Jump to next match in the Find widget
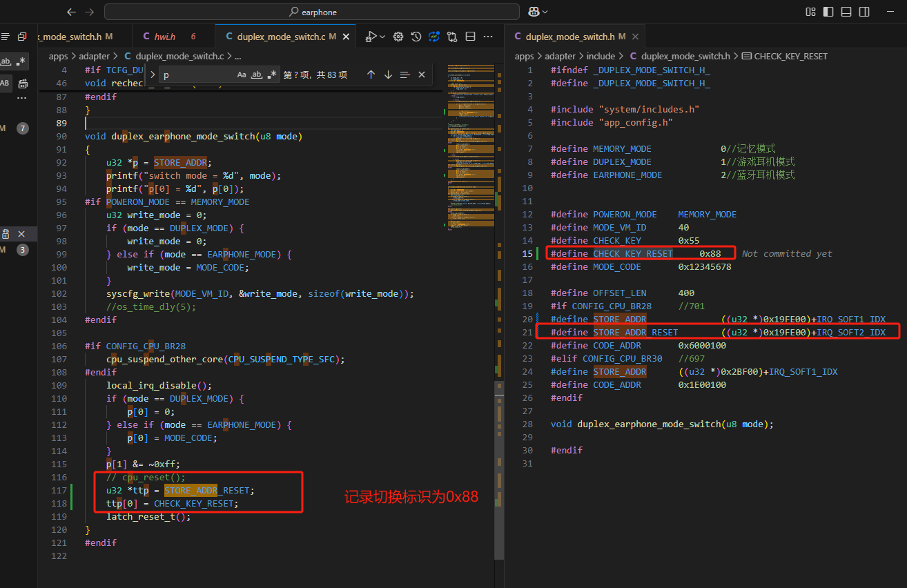Image resolution: width=907 pixels, height=588 pixels. (x=388, y=75)
